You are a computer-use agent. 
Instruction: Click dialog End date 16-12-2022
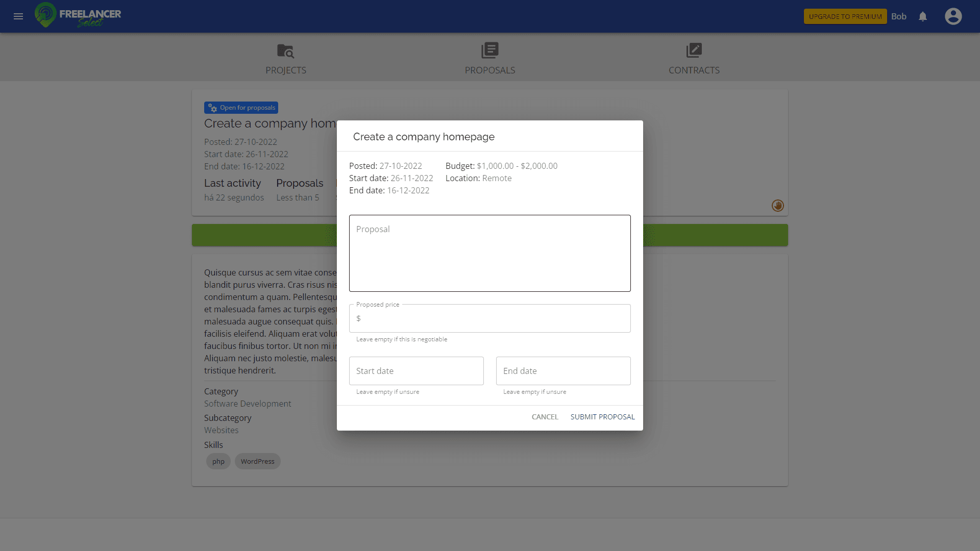pos(408,190)
